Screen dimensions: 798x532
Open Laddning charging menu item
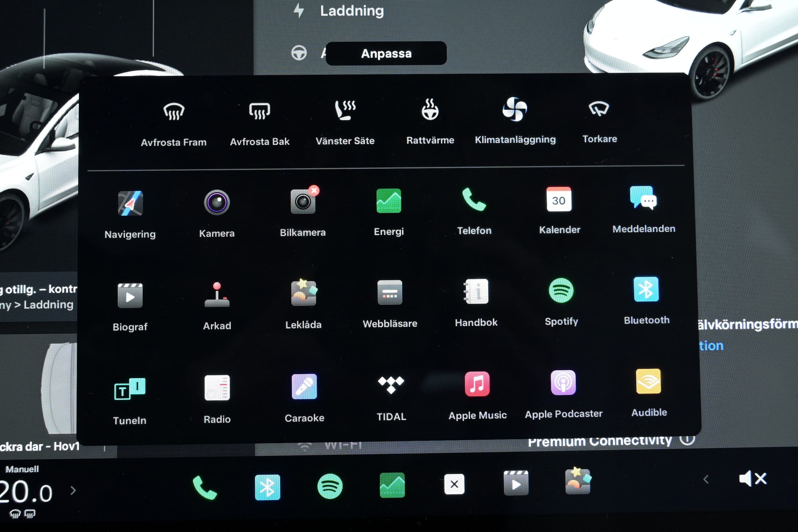coord(339,11)
